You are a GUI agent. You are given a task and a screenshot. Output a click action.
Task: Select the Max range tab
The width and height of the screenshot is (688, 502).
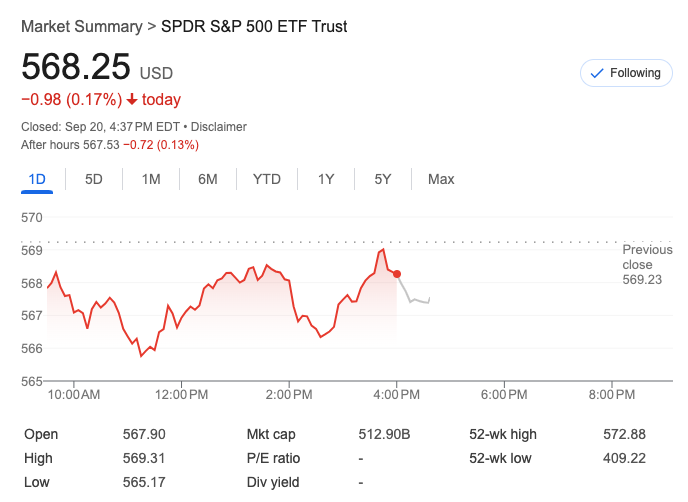(441, 179)
